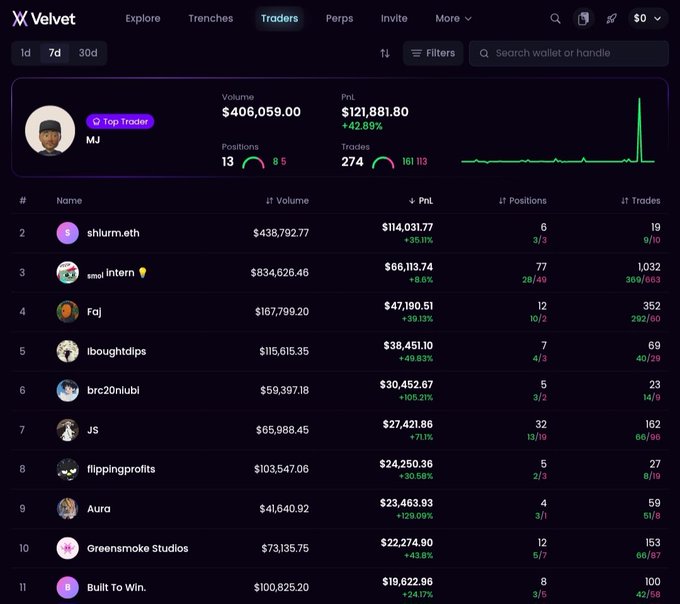The width and height of the screenshot is (680, 604).
Task: Open shlurm.eth trader name
Action: point(113,233)
